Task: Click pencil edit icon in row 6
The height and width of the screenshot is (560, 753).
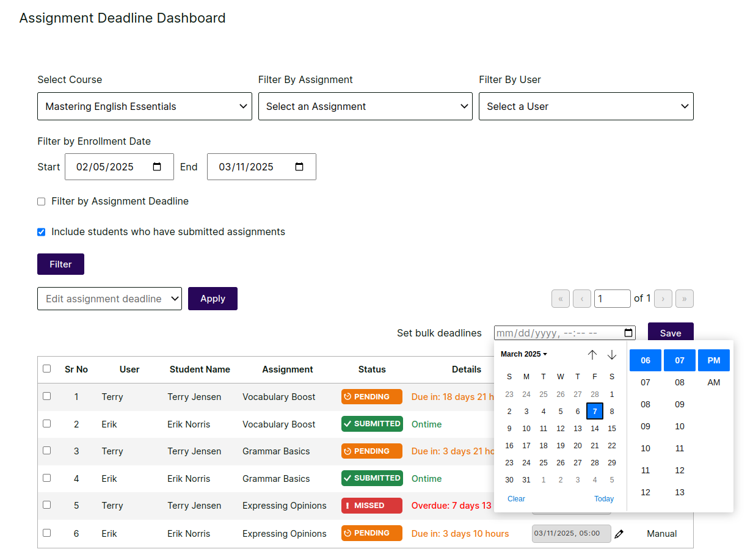Action: point(619,534)
